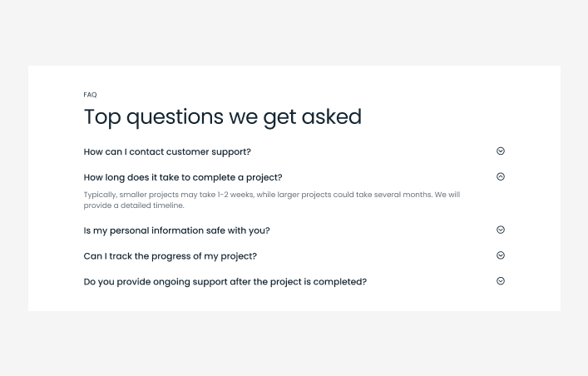Open "Is my personal information safe" question
The image size is (588, 376).
pyautogui.click(x=176, y=230)
